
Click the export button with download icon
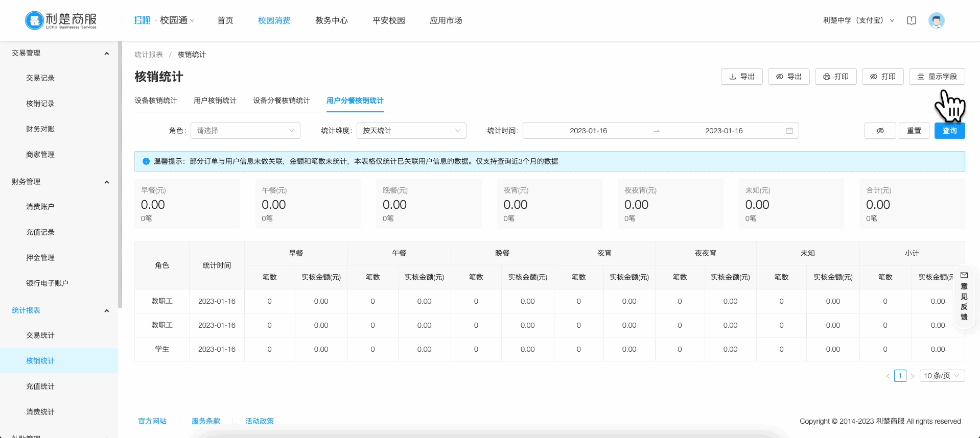(x=741, y=77)
